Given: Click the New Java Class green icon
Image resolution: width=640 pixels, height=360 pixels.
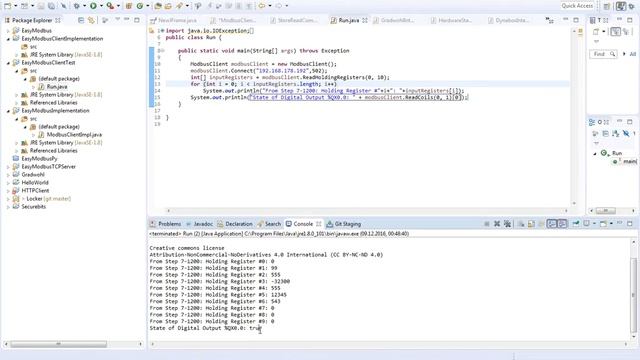Looking at the screenshot, I should point(140,6).
